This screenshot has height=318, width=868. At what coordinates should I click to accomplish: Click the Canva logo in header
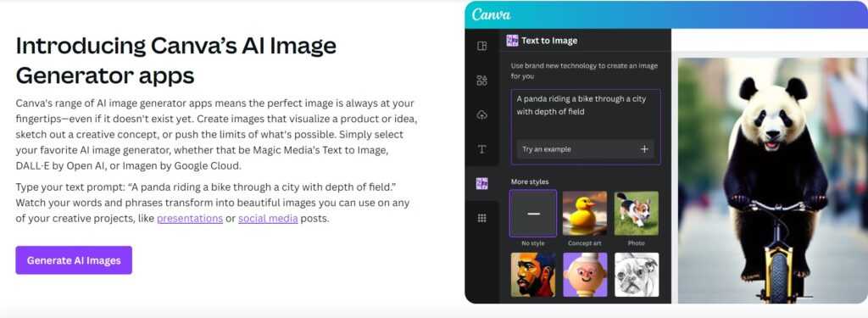[491, 14]
